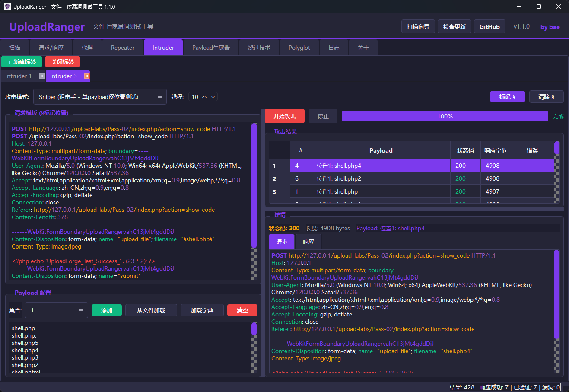The width and height of the screenshot is (569, 392).
Task: Close the Intruder 3 tab via its X
Action: (x=86, y=76)
